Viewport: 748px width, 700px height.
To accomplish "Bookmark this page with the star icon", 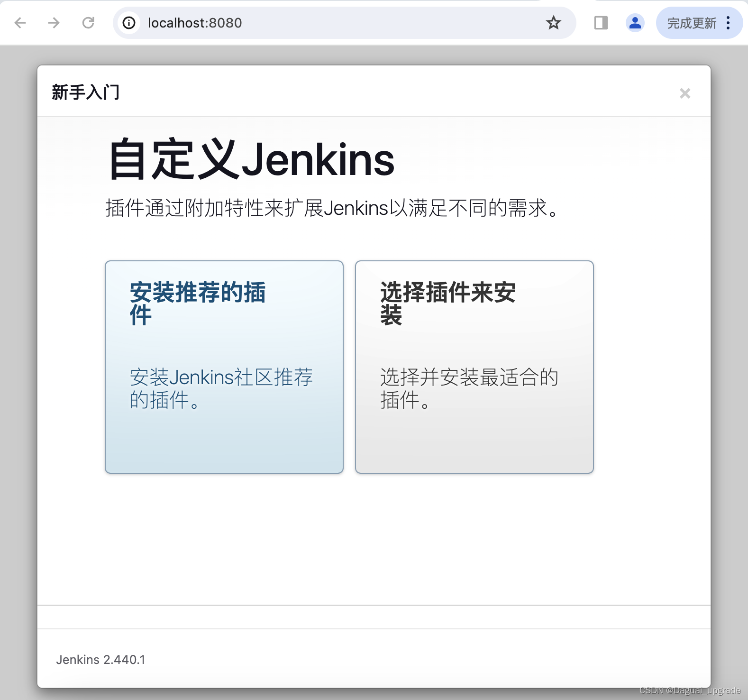I will [x=553, y=23].
